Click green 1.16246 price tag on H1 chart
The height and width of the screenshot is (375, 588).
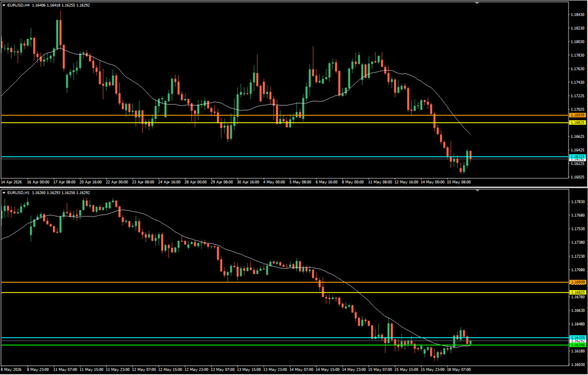[x=577, y=345]
